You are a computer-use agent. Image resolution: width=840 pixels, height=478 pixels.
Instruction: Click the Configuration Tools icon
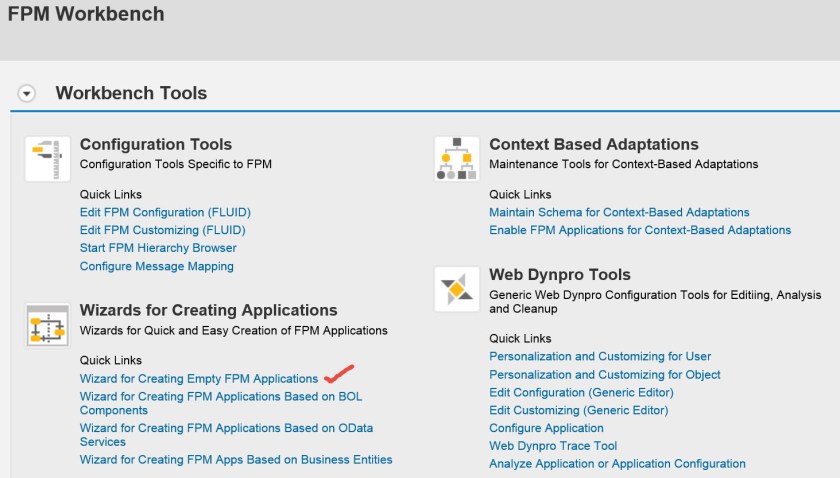[x=47, y=159]
